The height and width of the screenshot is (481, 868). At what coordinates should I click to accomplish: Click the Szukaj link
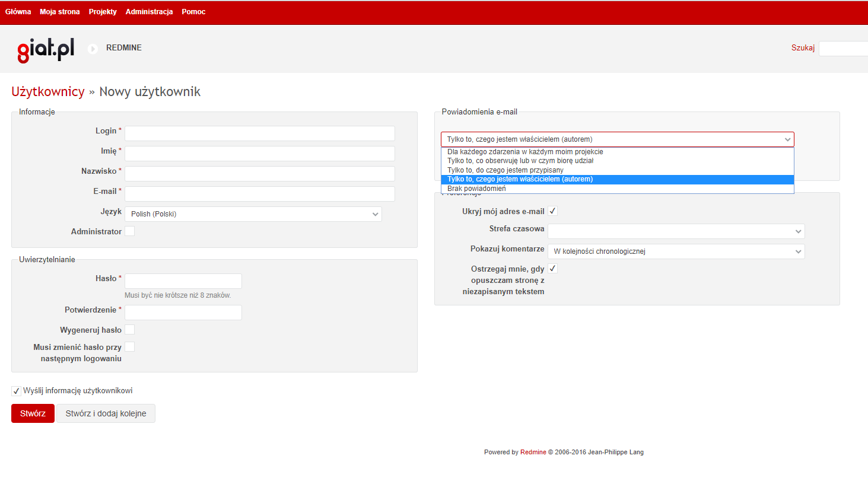coord(803,48)
